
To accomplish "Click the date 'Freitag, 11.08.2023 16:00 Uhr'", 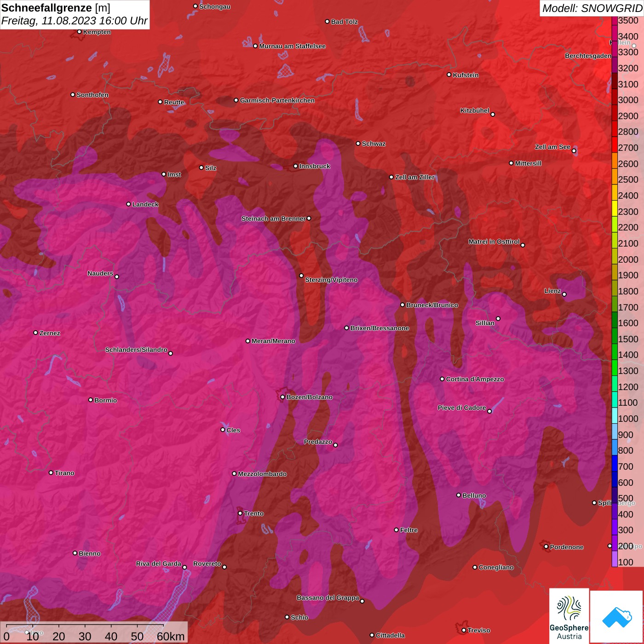I will tap(75, 21).
